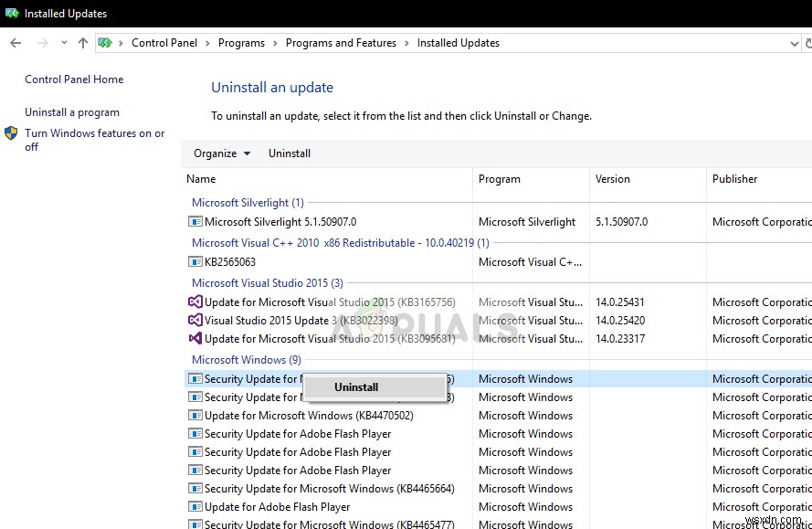Click the Back navigation arrow
This screenshot has height=529, width=812.
(x=16, y=43)
